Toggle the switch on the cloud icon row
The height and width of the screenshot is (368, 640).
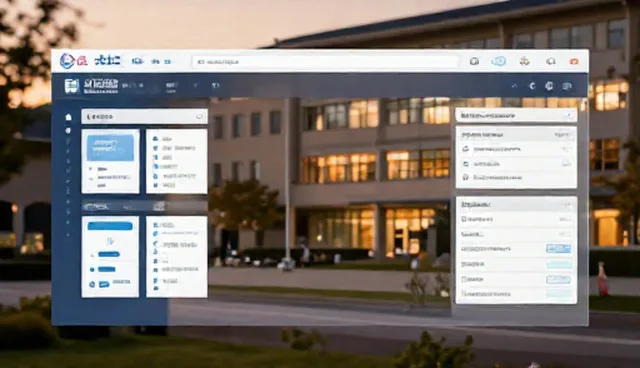click(566, 149)
